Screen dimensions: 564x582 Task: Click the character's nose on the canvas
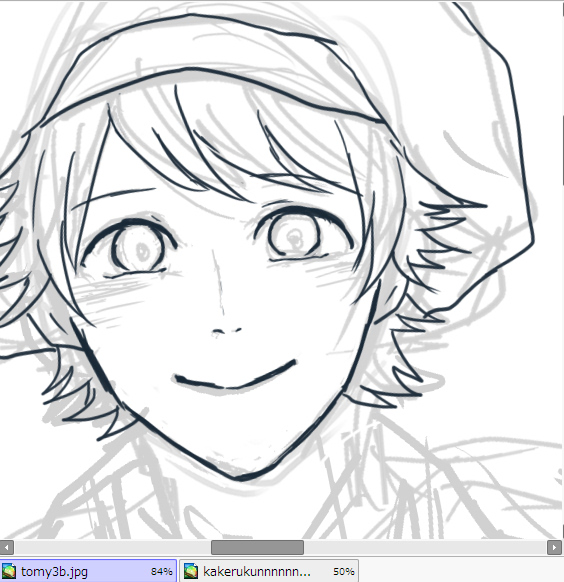point(226,331)
